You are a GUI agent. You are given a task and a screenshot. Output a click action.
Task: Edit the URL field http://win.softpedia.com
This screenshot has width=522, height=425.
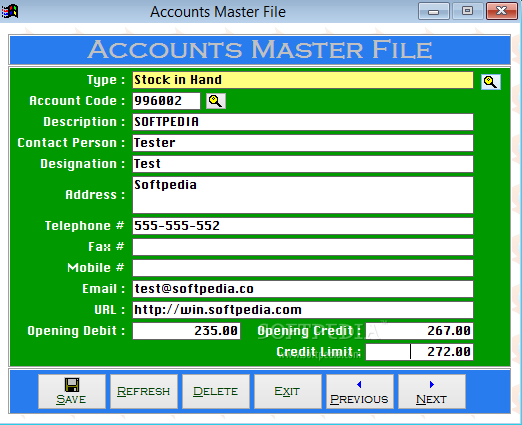pos(303,310)
